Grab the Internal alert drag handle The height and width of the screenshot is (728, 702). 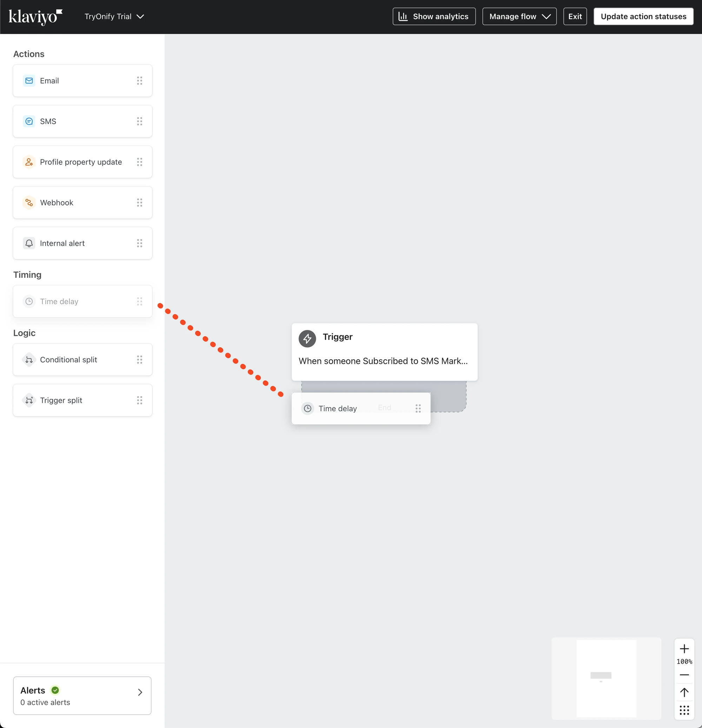(x=140, y=243)
